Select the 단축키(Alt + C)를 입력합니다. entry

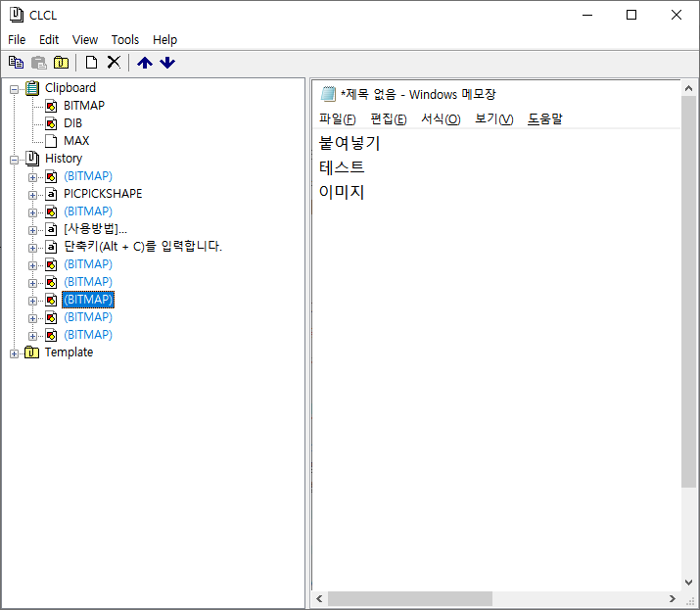tap(143, 247)
